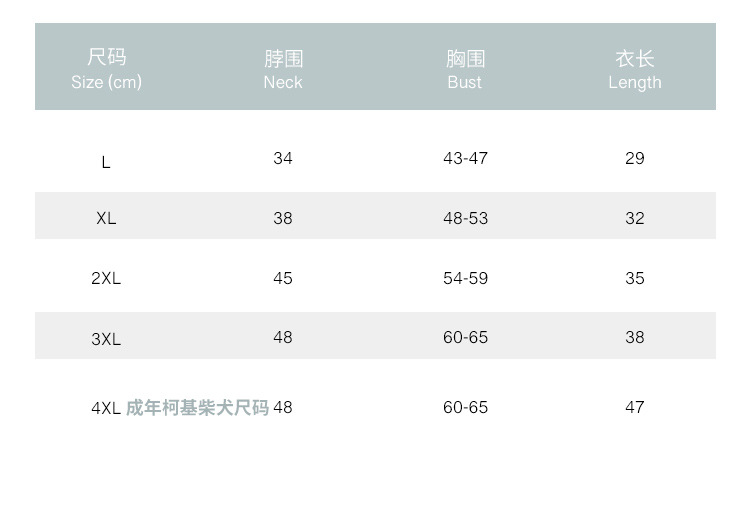Select the Neck column header
Image resolution: width=750 pixels, height=519 pixels.
[x=283, y=69]
